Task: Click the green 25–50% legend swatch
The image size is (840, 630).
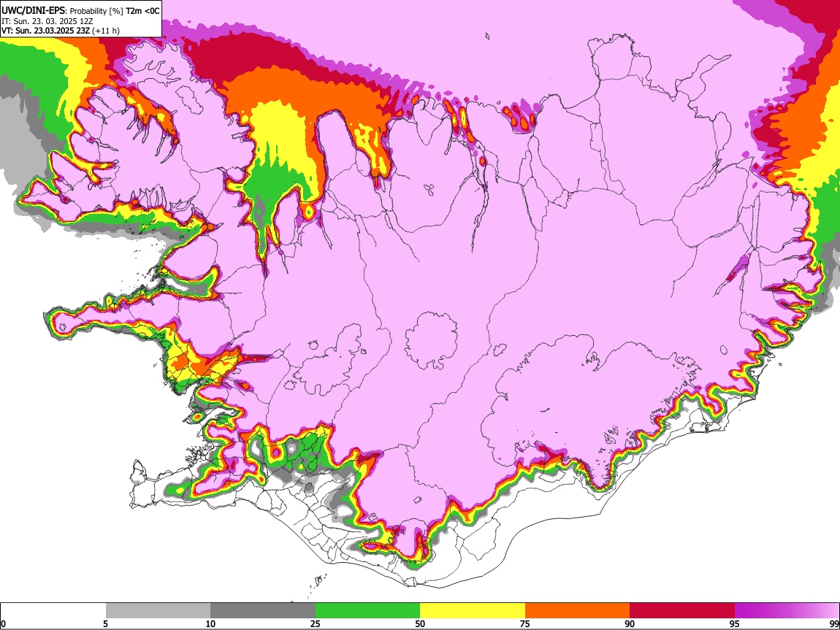Action: coord(367,611)
